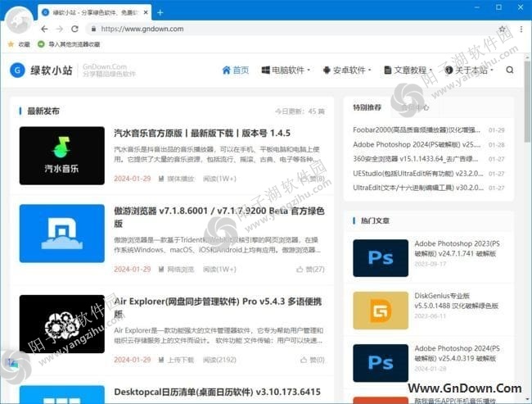532x404 pixels.
Task: Go to 首页 home menu item
Action: [236, 70]
